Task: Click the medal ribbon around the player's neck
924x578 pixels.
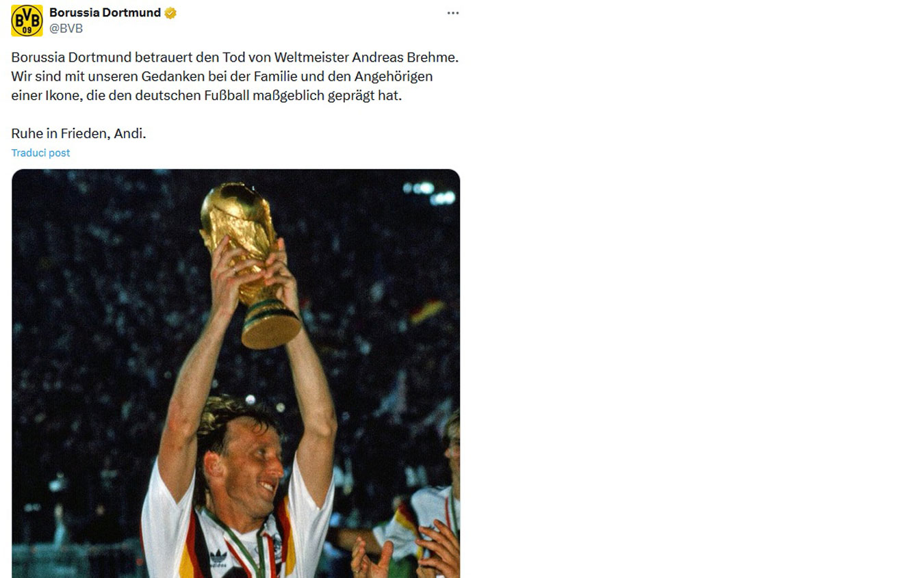Action: click(x=236, y=540)
